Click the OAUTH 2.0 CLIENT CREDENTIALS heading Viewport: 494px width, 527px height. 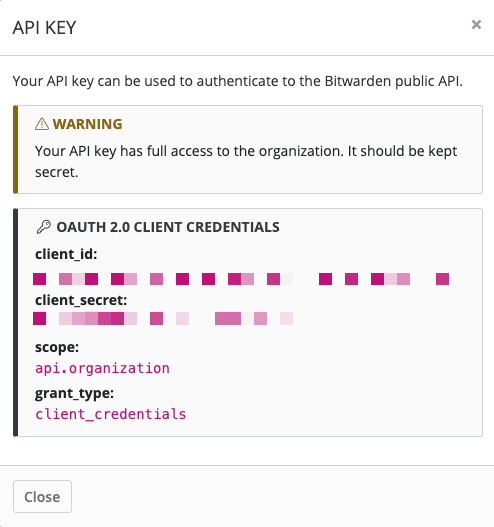(168, 227)
